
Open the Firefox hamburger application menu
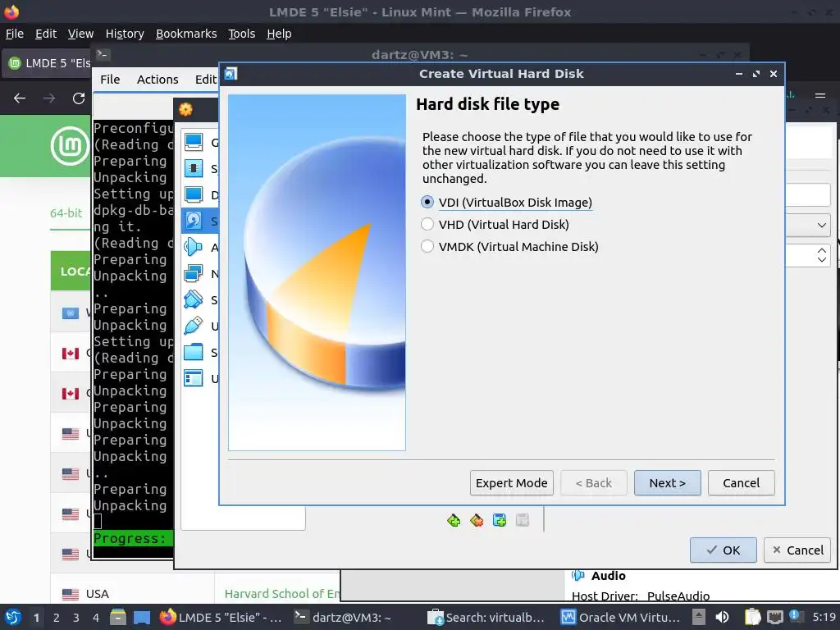819,95
